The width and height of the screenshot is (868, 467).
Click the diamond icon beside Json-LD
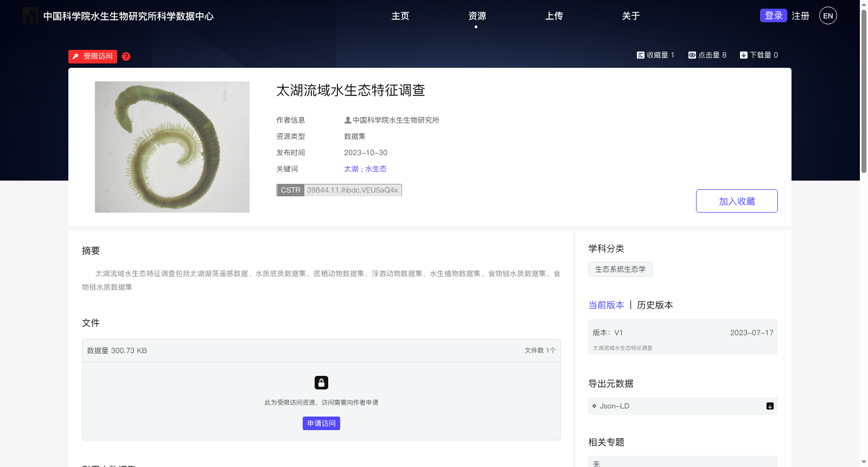[594, 406]
